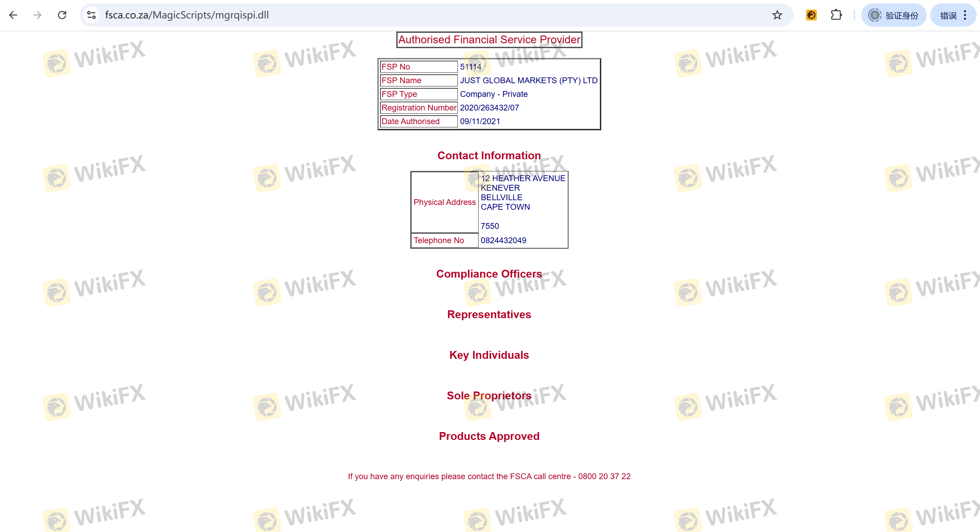Click the telephone number 0824432049
The width and height of the screenshot is (980, 532).
(503, 240)
